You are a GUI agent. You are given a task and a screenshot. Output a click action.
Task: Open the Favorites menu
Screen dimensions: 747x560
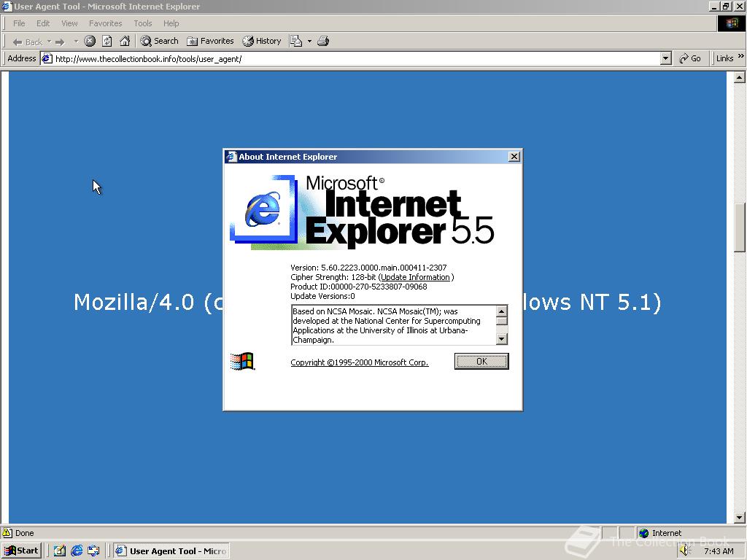coord(105,23)
